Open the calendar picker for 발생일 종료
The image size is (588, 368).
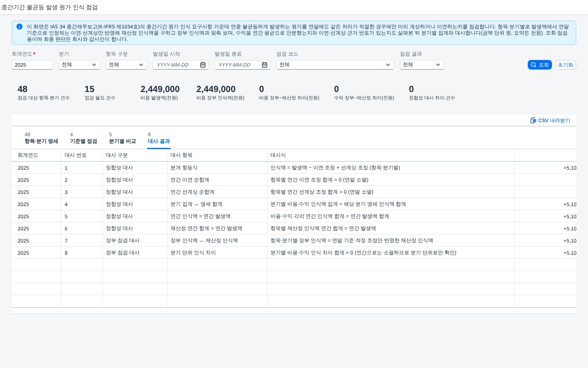point(265,65)
